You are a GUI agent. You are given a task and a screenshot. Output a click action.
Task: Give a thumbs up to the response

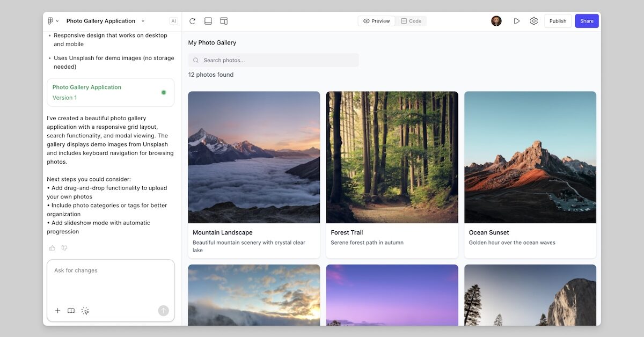point(52,248)
